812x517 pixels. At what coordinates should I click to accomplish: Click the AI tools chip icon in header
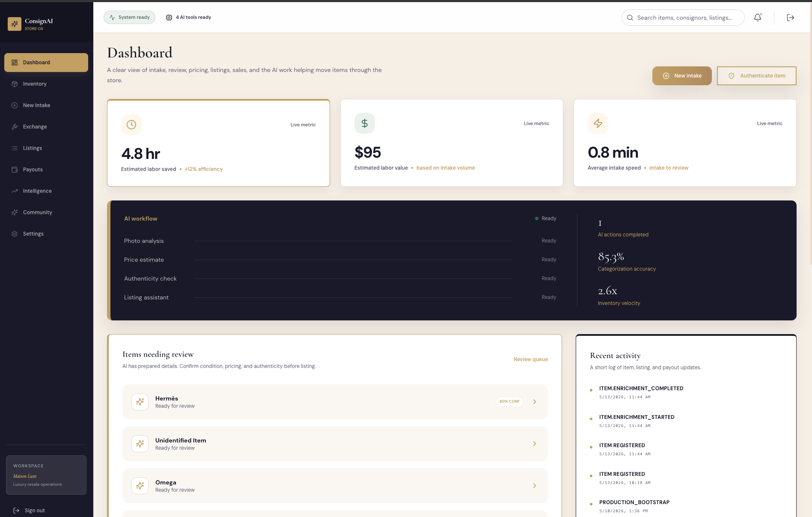pyautogui.click(x=169, y=18)
